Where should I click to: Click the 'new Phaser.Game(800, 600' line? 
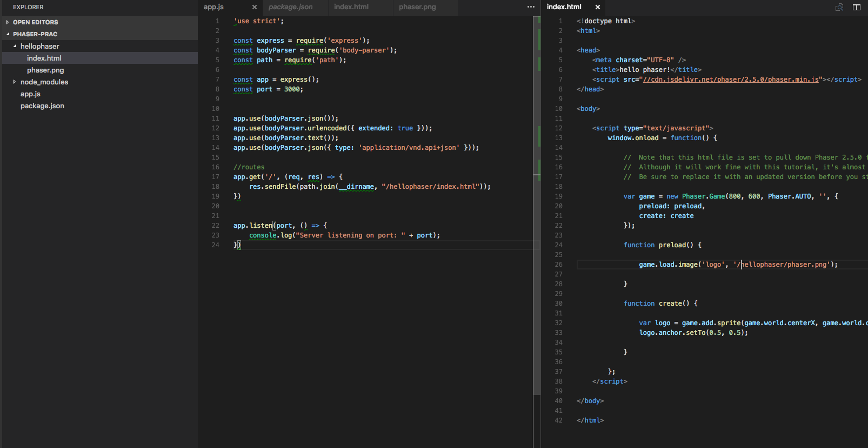(x=731, y=196)
